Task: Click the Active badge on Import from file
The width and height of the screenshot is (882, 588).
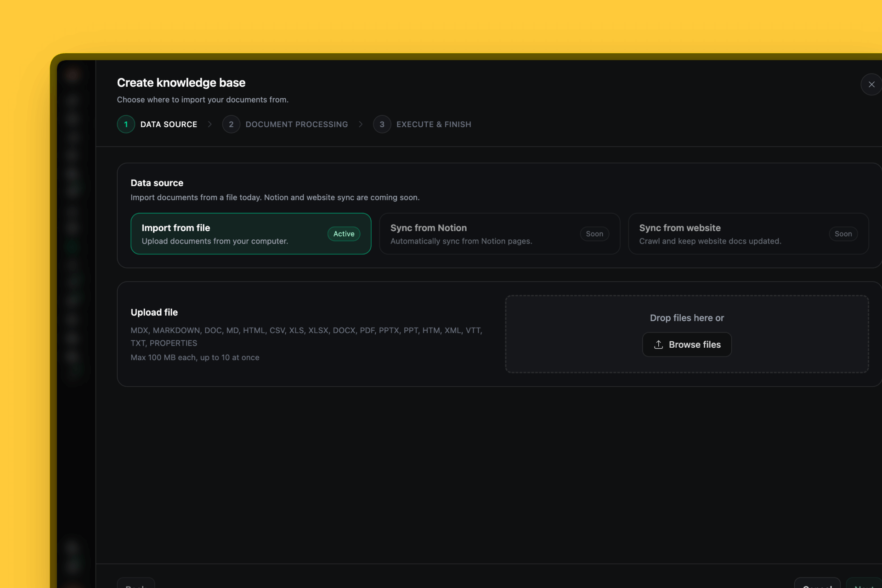Action: [x=344, y=234]
